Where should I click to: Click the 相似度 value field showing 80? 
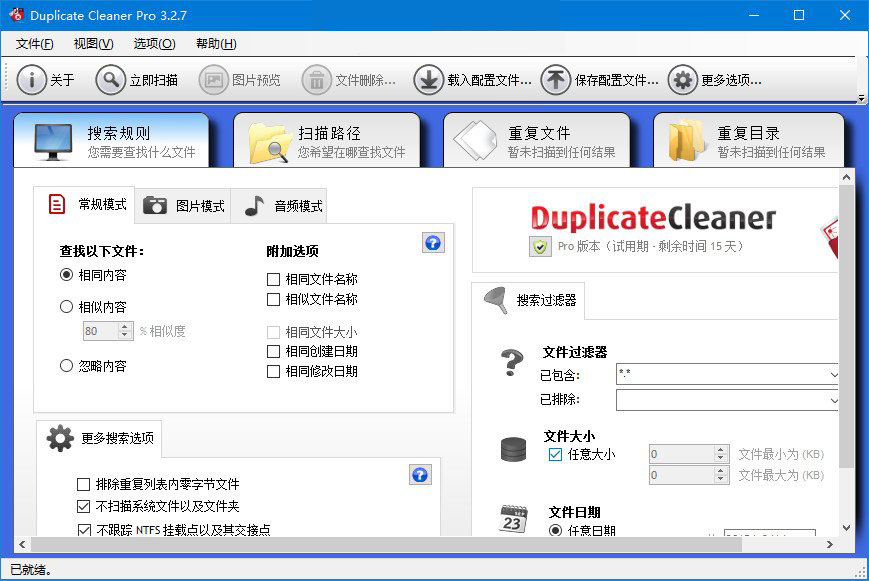100,331
